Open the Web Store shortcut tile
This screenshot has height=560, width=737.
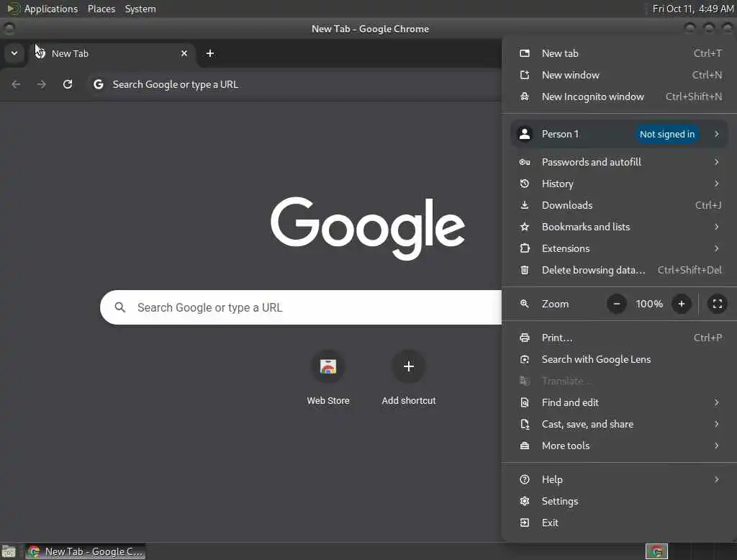(x=328, y=379)
